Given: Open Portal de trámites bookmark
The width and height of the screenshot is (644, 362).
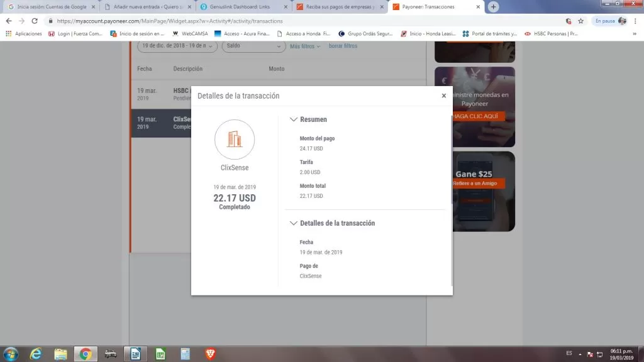Looking at the screenshot, I should pyautogui.click(x=489, y=34).
